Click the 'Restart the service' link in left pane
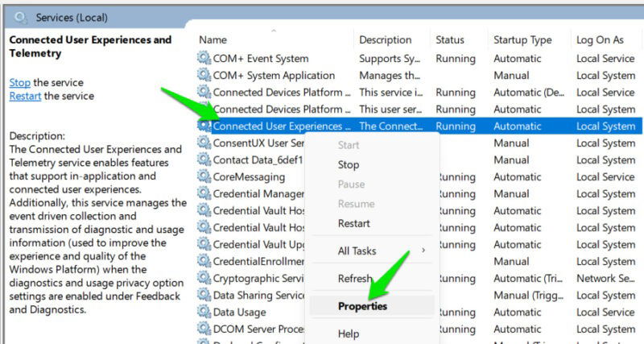The width and height of the screenshot is (644, 344). [25, 96]
